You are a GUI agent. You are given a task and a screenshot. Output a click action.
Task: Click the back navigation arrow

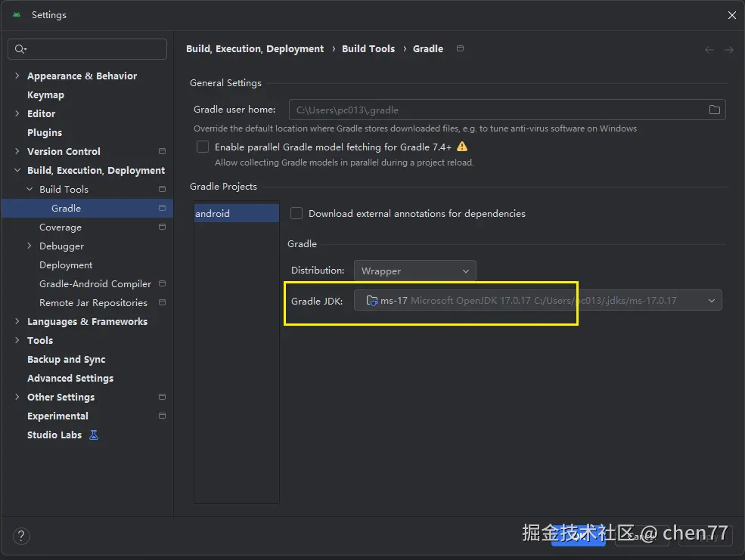709,50
